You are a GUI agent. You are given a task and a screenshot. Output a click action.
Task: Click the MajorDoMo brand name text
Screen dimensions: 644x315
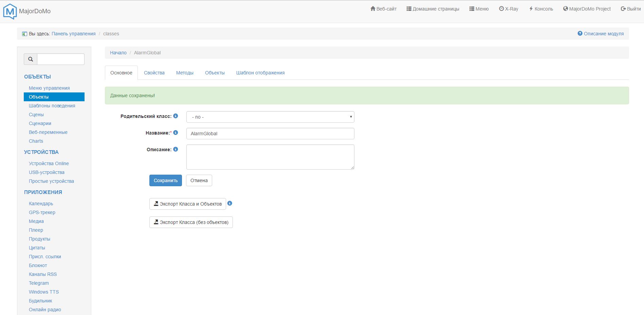(35, 11)
